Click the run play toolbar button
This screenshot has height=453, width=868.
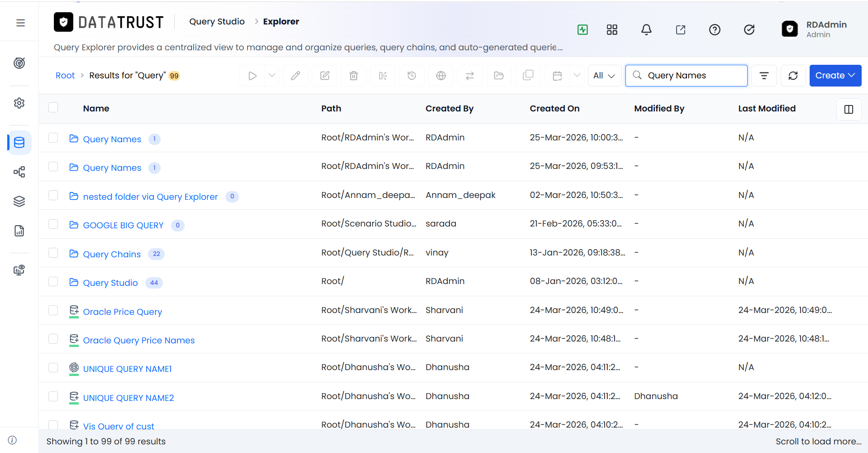tap(252, 76)
